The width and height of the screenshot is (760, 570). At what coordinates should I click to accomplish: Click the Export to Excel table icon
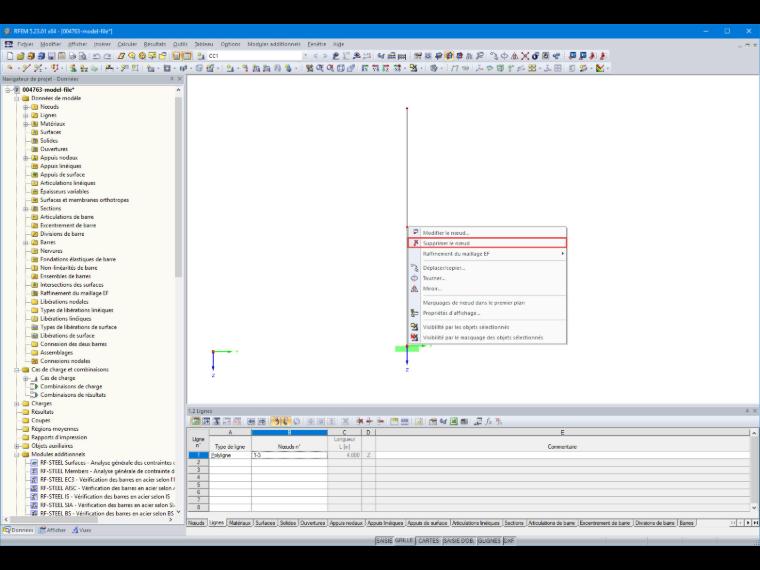click(x=454, y=421)
